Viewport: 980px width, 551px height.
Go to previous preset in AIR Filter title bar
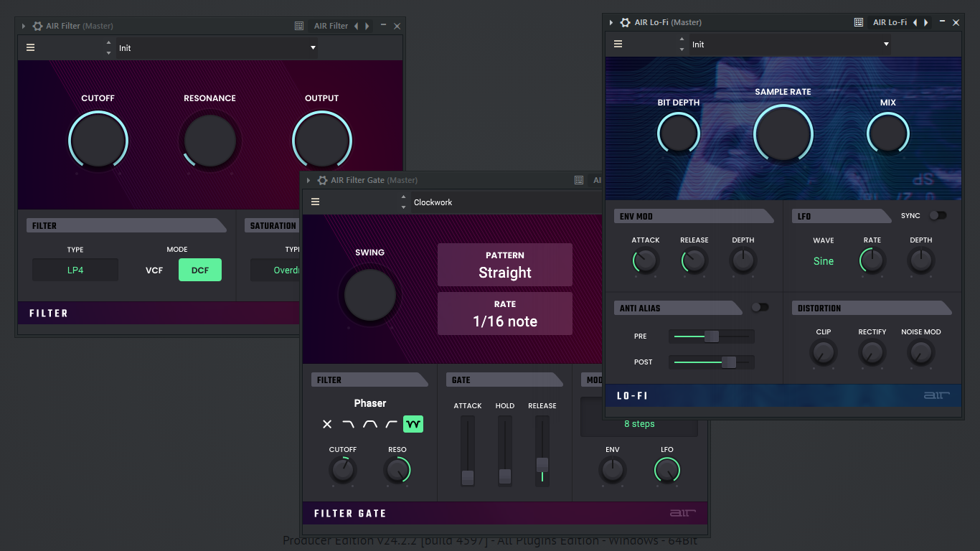pos(357,26)
